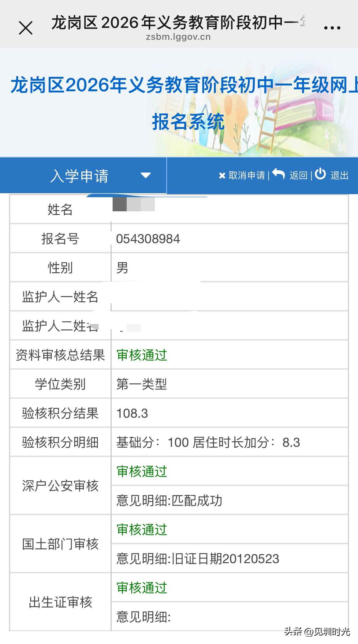The width and height of the screenshot is (358, 644).
Task: Click the 报名号 label cell
Action: pyautogui.click(x=60, y=239)
